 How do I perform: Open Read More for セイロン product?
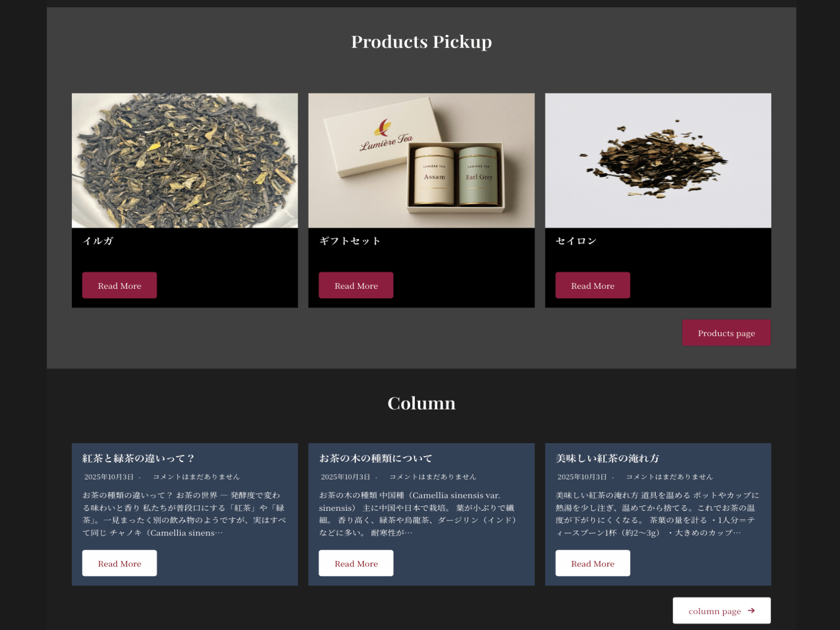[593, 285]
